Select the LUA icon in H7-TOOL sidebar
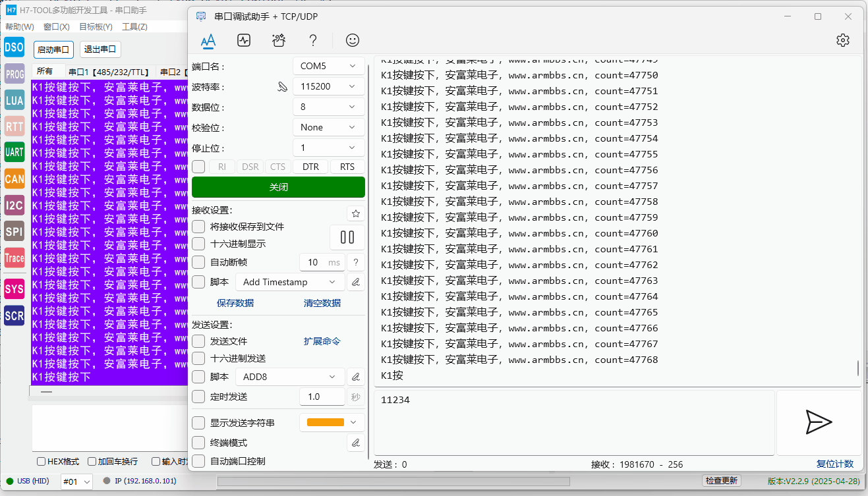Screen dimensions: 868x496 [14, 100]
